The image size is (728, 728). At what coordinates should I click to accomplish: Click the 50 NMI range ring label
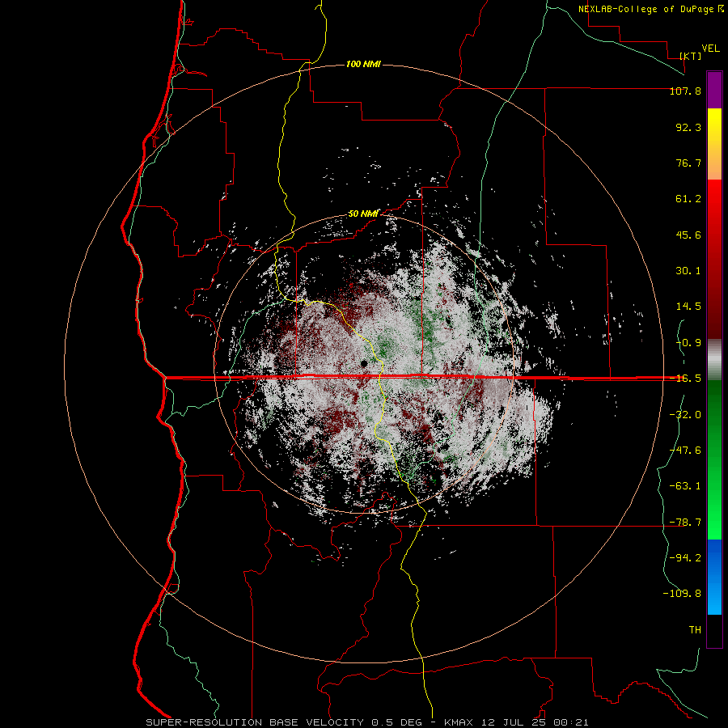click(363, 214)
